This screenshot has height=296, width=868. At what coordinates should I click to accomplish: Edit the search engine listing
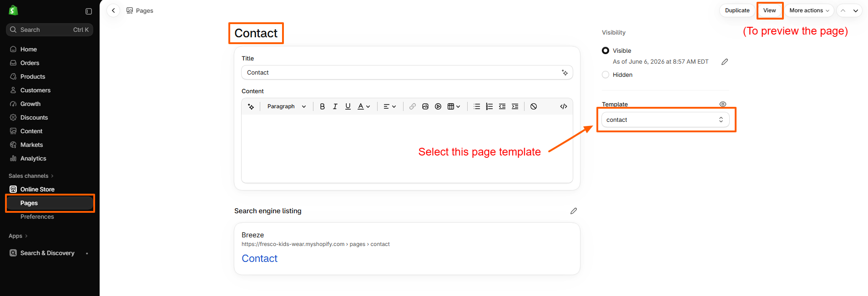pyautogui.click(x=574, y=211)
